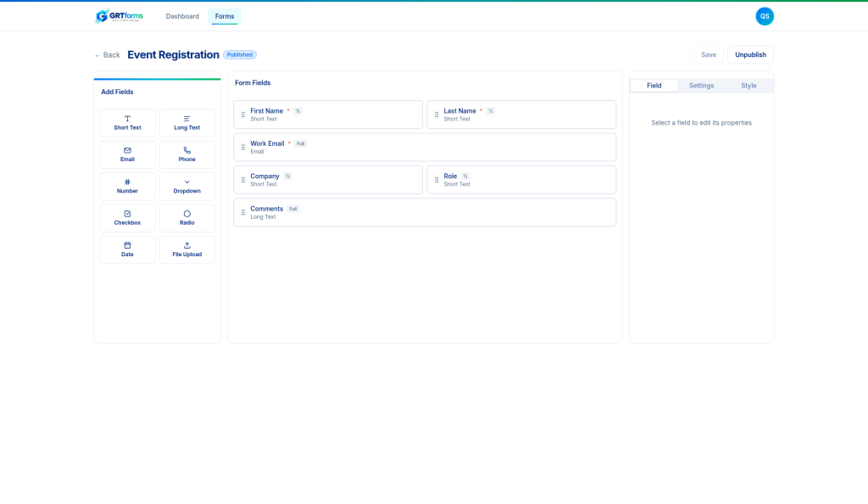Viewport: 868px width, 504px height.
Task: Select the Role field card
Action: pyautogui.click(x=521, y=180)
